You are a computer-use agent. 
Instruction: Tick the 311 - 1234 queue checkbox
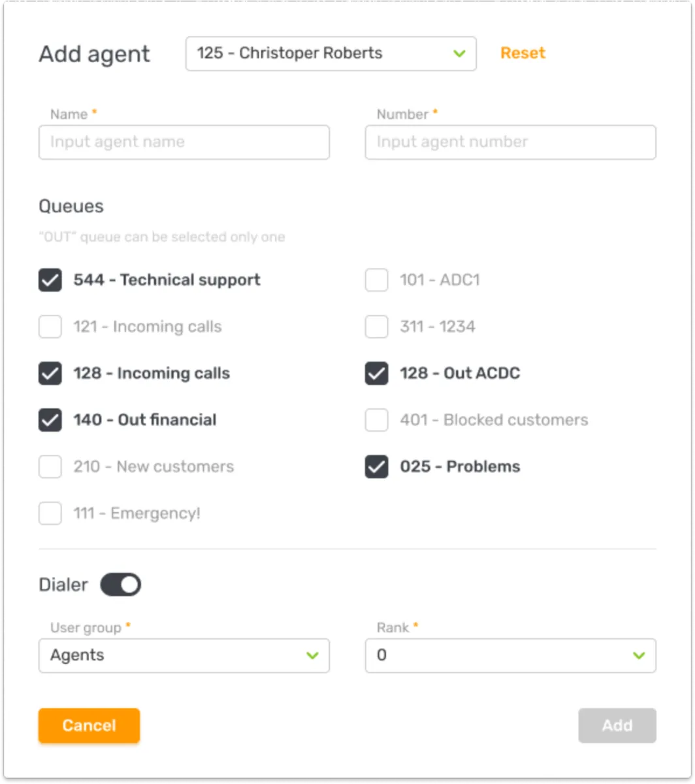pos(376,327)
